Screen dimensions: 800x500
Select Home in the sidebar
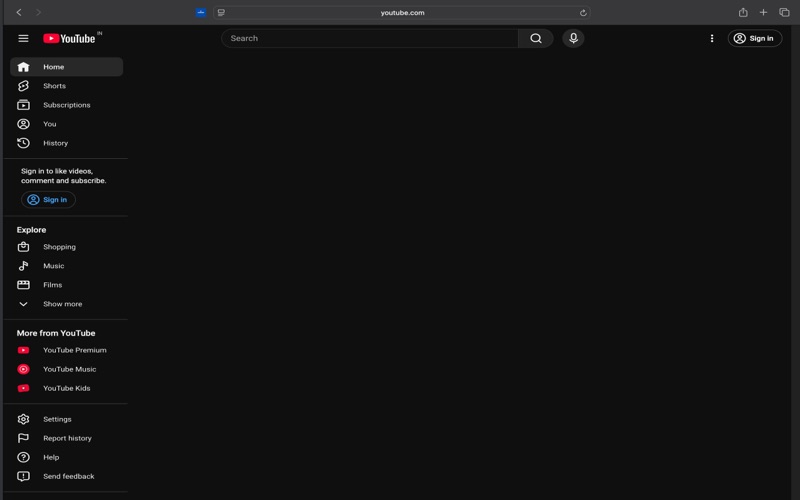click(66, 67)
